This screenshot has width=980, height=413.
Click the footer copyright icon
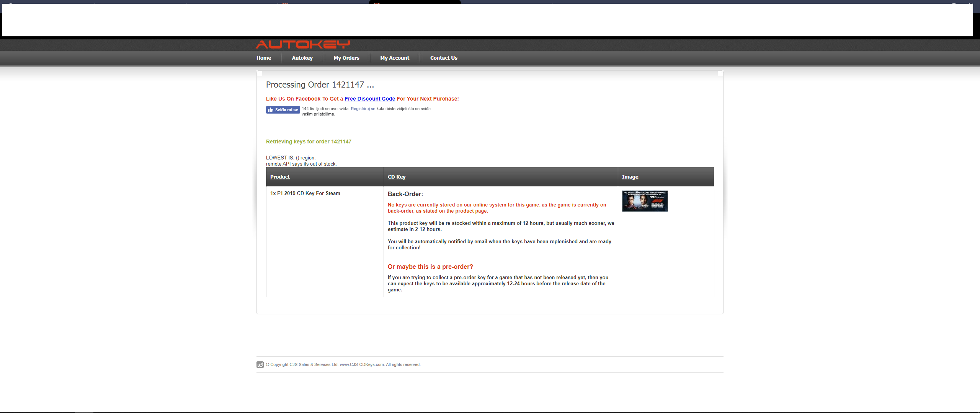tap(260, 365)
